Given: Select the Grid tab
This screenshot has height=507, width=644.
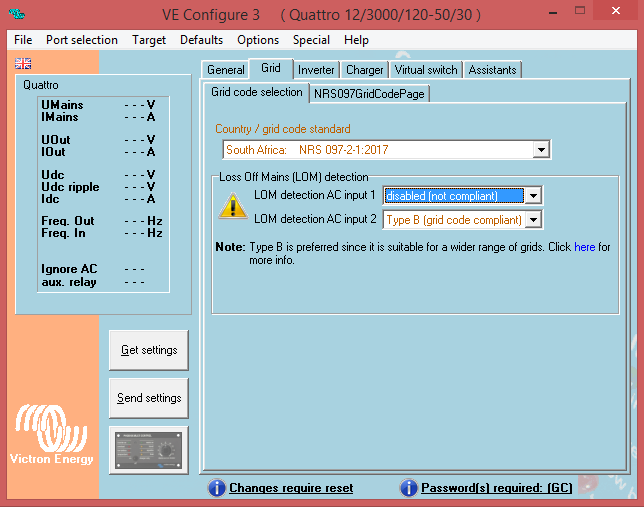Looking at the screenshot, I should (x=271, y=68).
